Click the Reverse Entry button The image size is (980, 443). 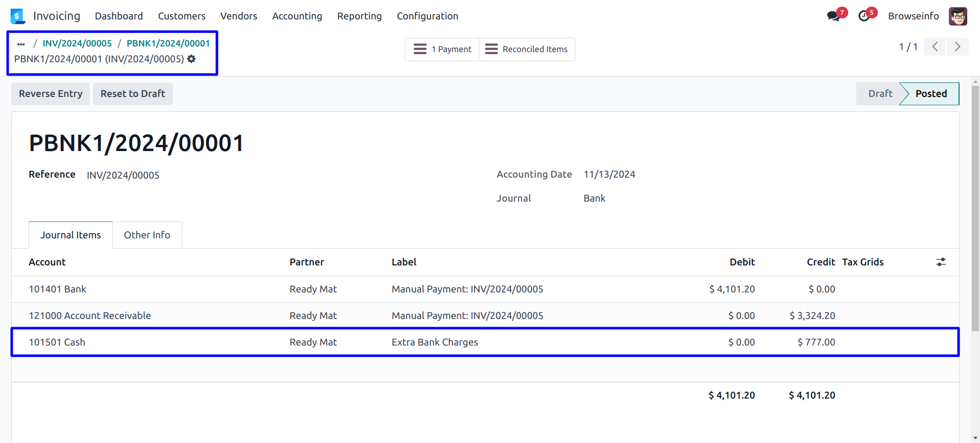click(x=51, y=94)
